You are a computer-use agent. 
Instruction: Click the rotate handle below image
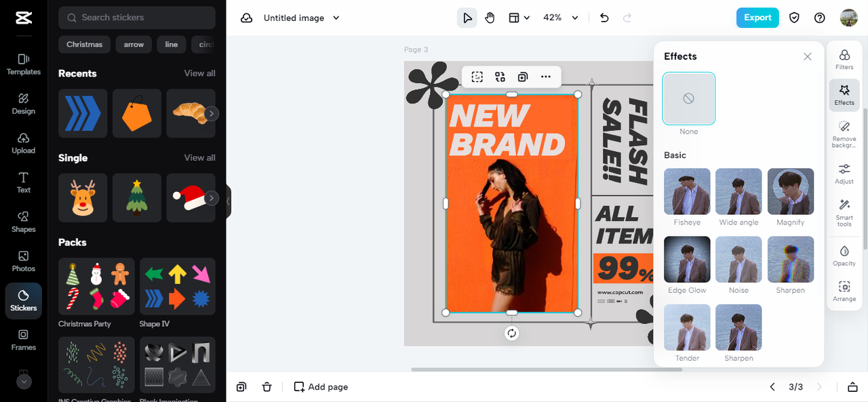coord(512,333)
